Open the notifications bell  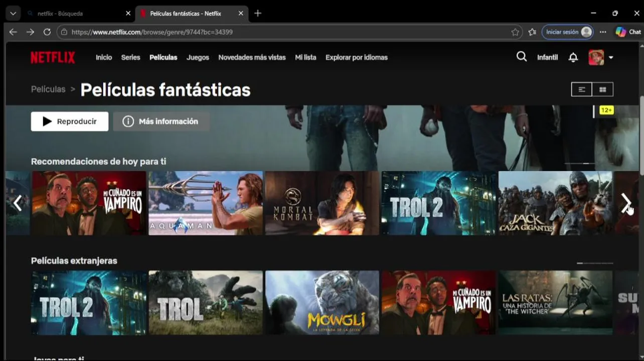tap(573, 58)
